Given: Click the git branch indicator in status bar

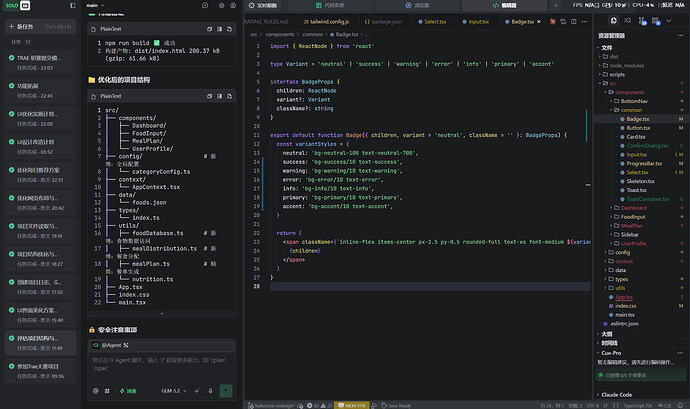Looking at the screenshot, I should point(271,405).
